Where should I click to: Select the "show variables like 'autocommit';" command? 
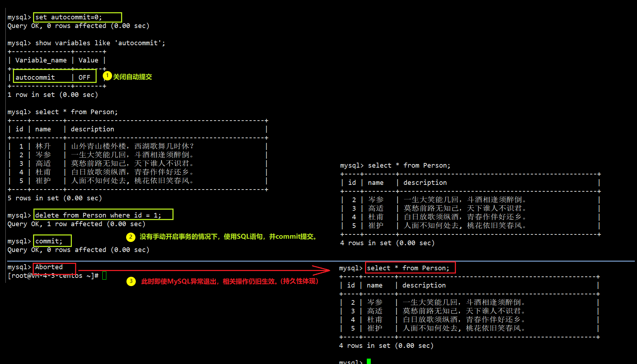pos(100,43)
